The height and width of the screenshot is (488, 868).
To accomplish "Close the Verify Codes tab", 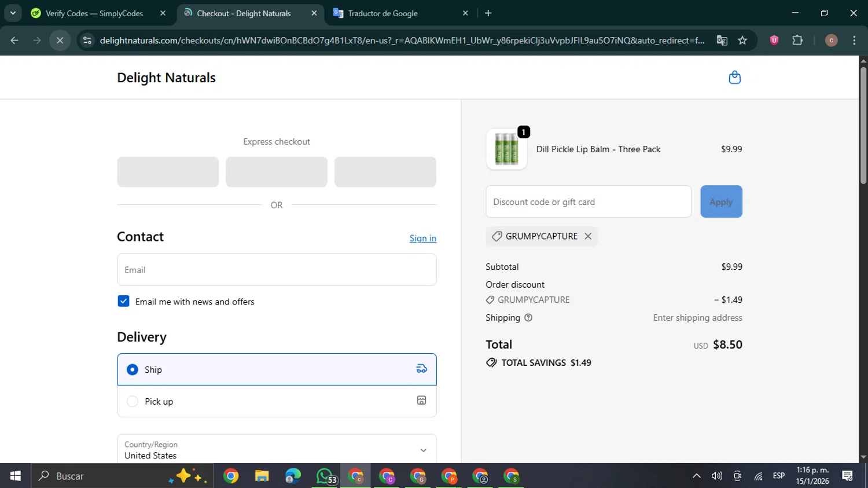I will pos(163,13).
